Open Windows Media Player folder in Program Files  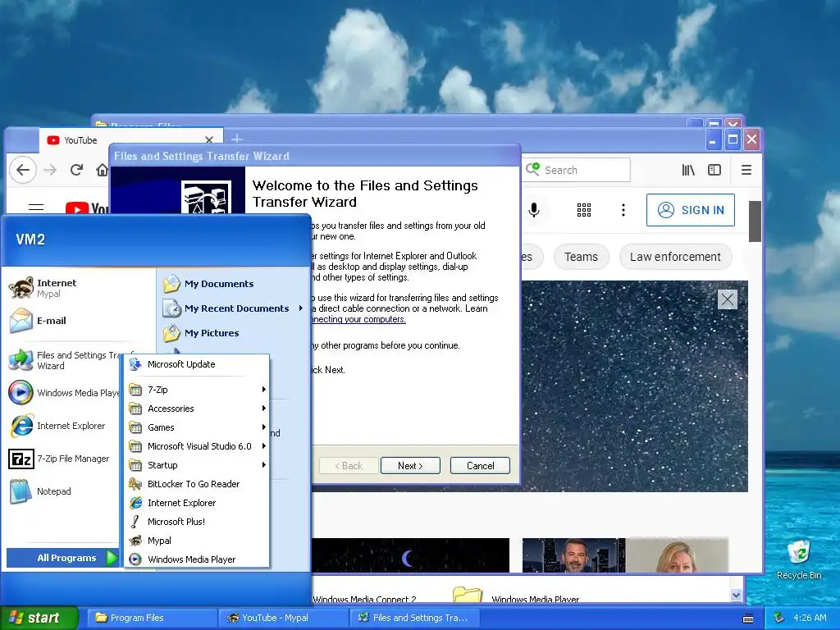(x=517, y=596)
